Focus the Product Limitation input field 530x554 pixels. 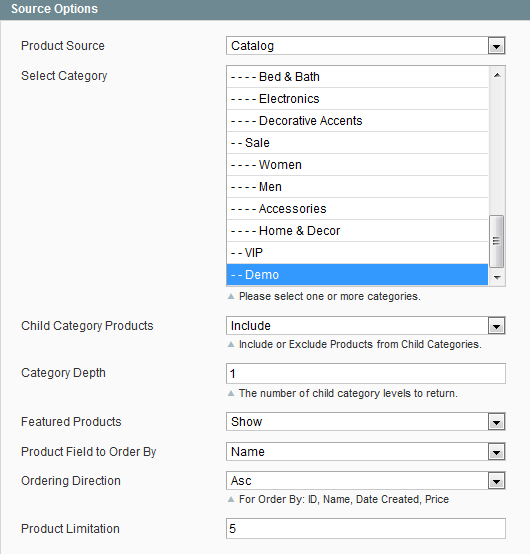(366, 529)
